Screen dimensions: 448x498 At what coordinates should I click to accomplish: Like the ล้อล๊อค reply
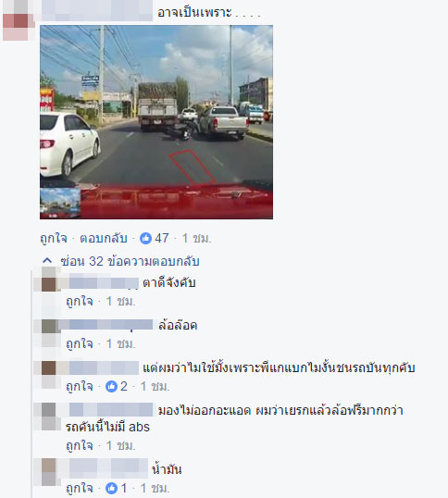(80, 343)
